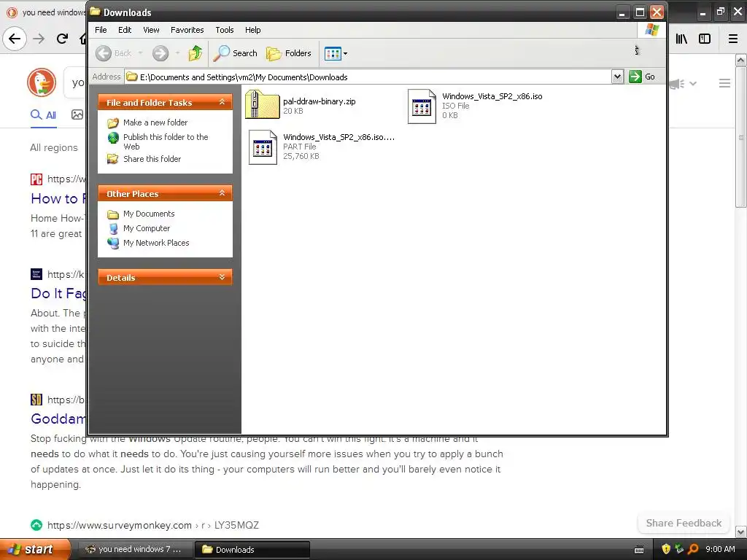Open surveymonkey.com result link
Viewport: 747px width, 560px height.
point(153,525)
